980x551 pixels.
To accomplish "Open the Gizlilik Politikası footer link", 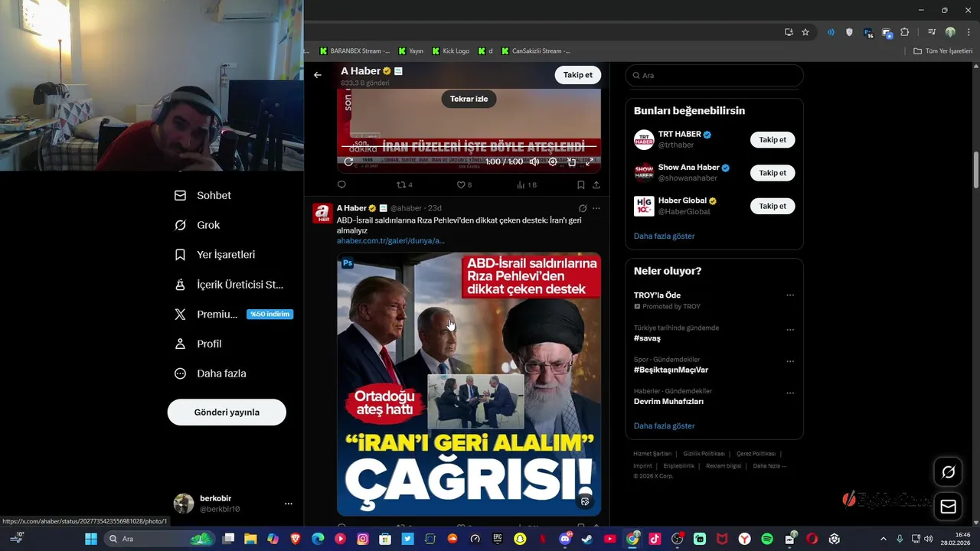I will 704,454.
